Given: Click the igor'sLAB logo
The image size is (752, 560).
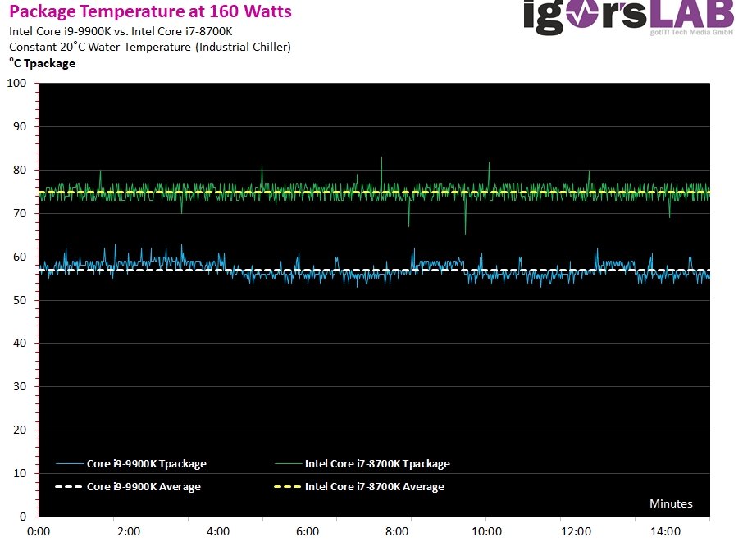Looking at the screenshot, I should click(628, 16).
